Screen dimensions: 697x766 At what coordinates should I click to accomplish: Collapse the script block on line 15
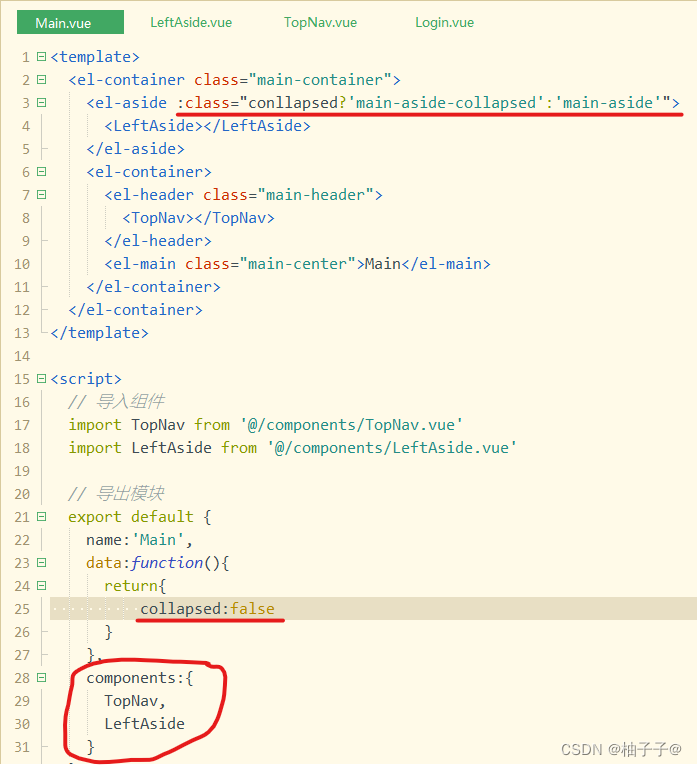(42, 379)
